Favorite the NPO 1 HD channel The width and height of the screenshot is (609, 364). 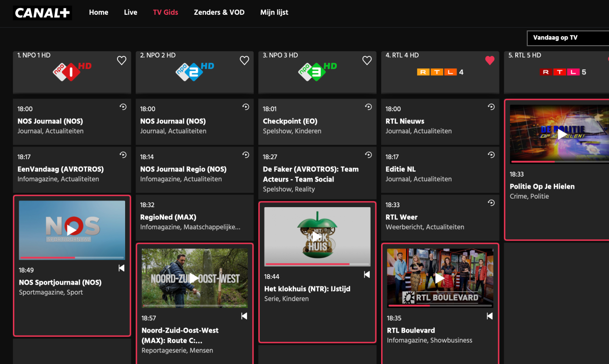click(122, 60)
